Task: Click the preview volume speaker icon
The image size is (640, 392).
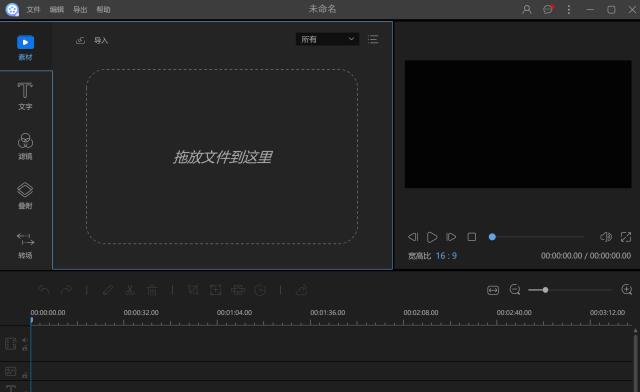Action: click(x=606, y=237)
